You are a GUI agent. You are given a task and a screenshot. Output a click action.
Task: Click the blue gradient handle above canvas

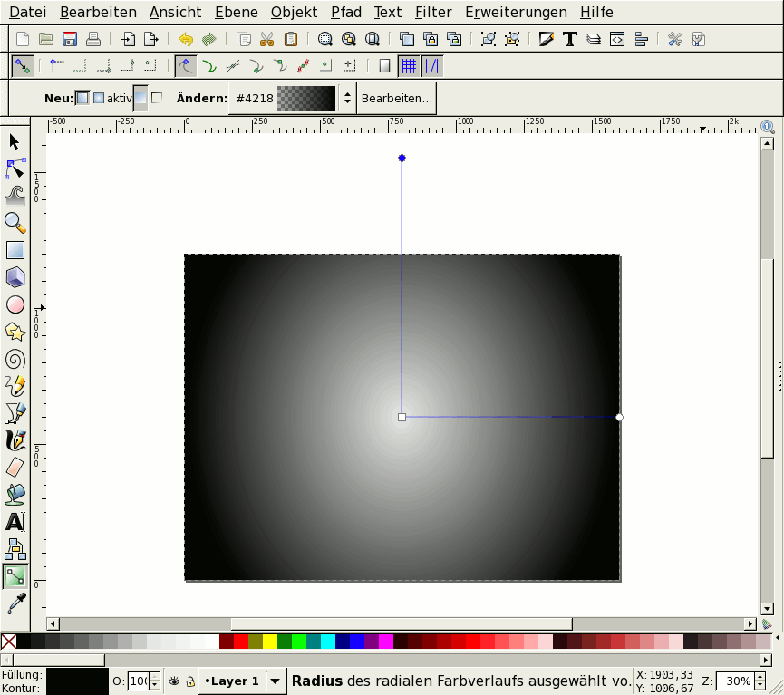402,159
